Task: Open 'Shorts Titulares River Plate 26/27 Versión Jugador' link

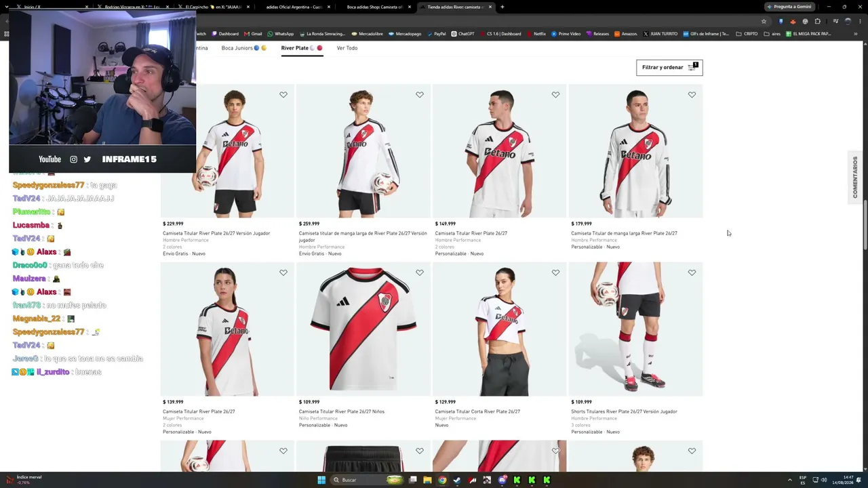Action: click(624, 411)
